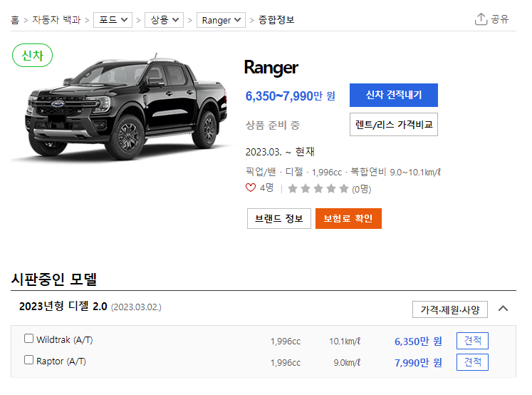Viewport: 532px width, 395px height.
Task: Request 견적 for Raptor
Action: coord(472,362)
